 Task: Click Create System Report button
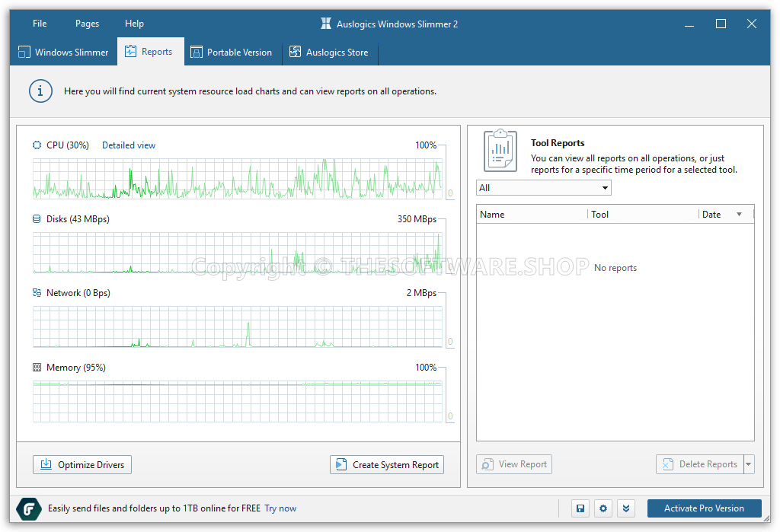click(x=386, y=464)
